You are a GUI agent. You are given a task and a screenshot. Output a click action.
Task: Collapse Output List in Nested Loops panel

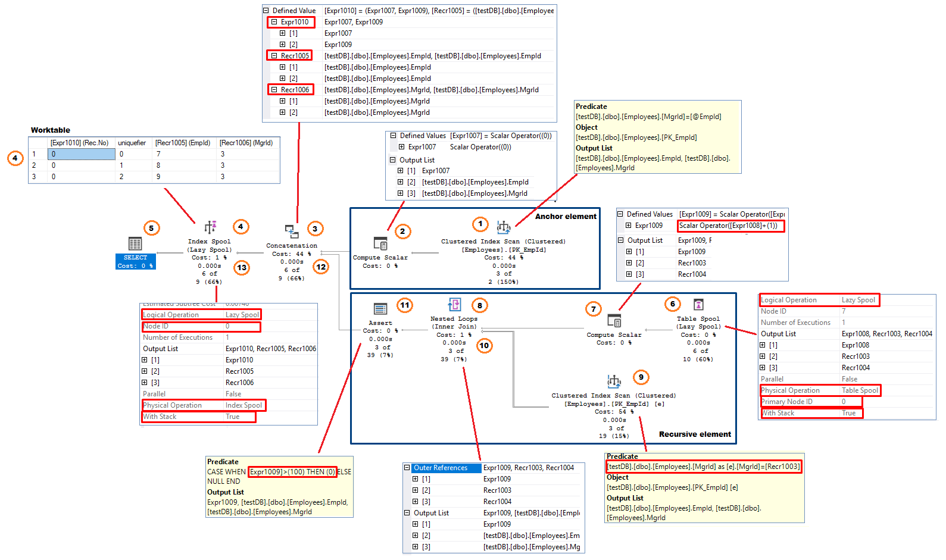(407, 513)
